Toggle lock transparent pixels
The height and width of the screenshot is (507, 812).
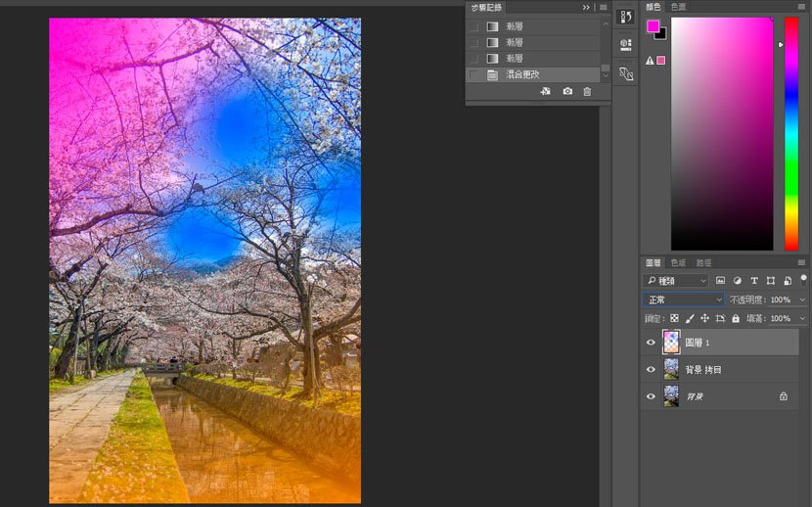pos(674,318)
